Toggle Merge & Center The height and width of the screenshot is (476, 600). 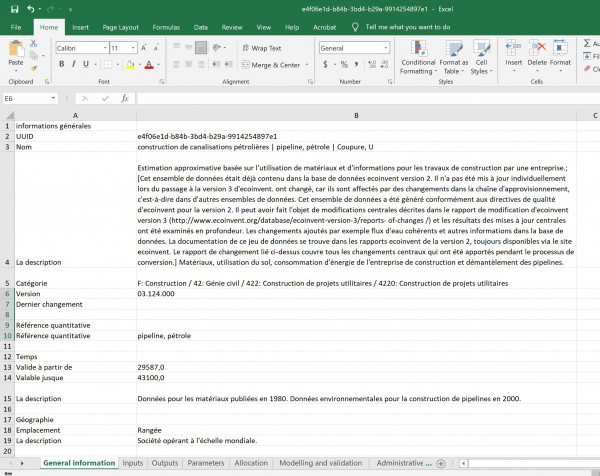pos(271,65)
